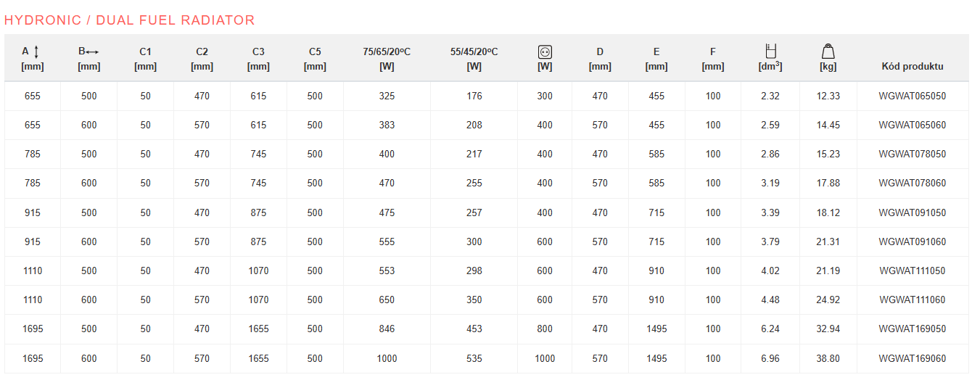This screenshot has width=980, height=388.
Task: Click product code WGWAT169060
Action: [912, 358]
